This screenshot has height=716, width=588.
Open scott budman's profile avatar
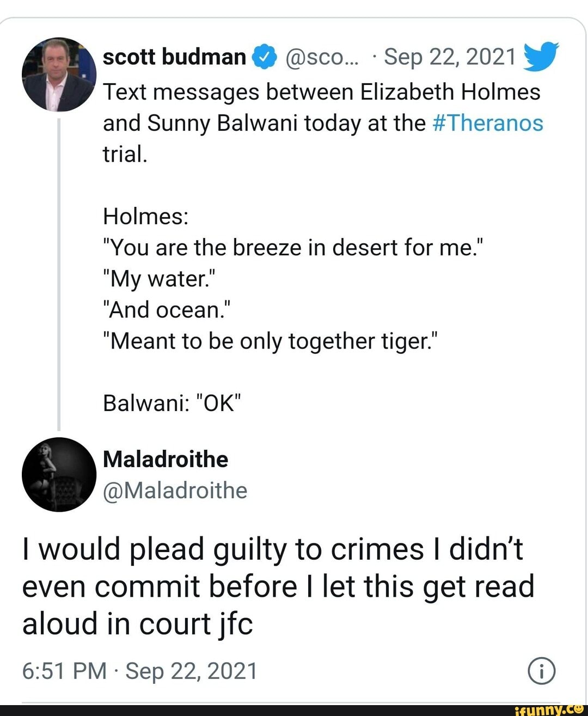click(x=59, y=75)
